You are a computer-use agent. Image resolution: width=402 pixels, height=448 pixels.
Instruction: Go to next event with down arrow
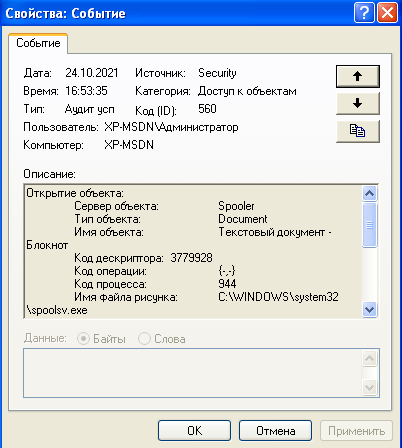pyautogui.click(x=358, y=104)
